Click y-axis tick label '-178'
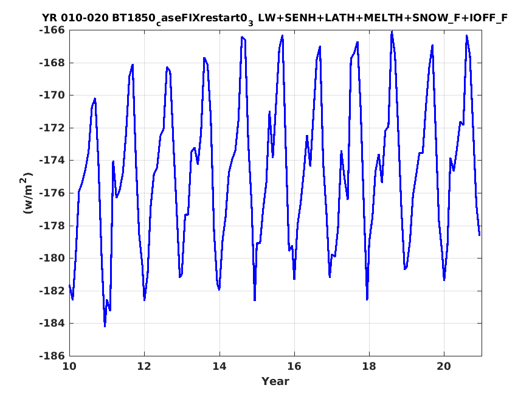The width and height of the screenshot is (532, 399). coord(52,226)
